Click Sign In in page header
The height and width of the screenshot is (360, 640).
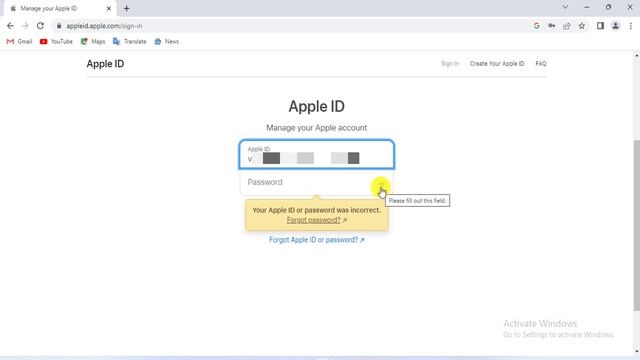pyautogui.click(x=450, y=64)
